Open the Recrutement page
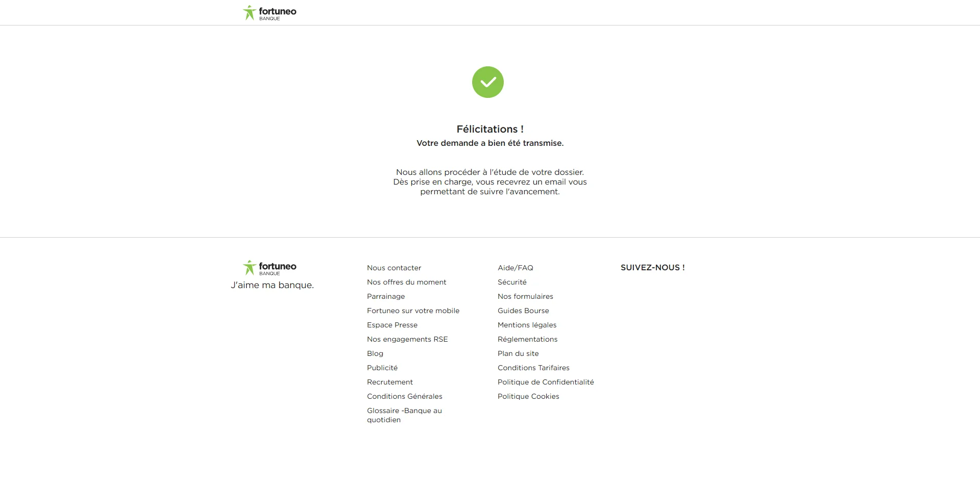 click(x=390, y=382)
